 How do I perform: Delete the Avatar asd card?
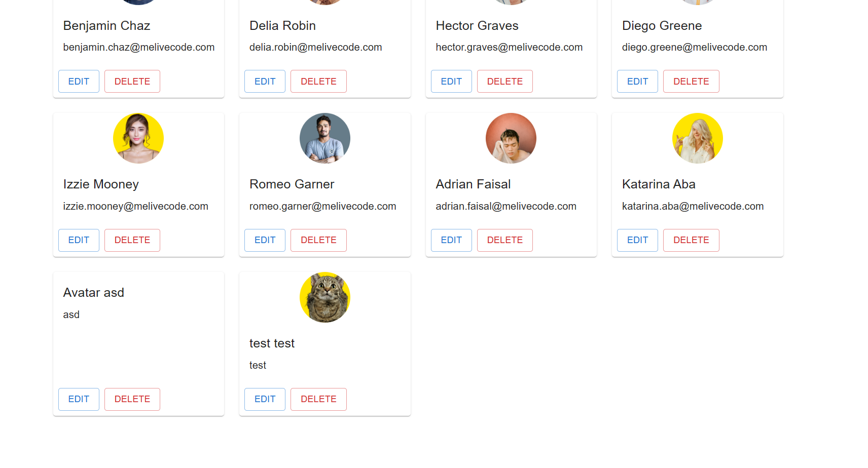(x=132, y=399)
